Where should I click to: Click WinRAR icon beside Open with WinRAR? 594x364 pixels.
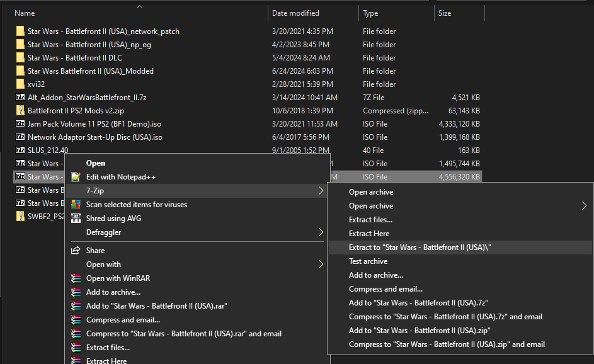(76, 278)
